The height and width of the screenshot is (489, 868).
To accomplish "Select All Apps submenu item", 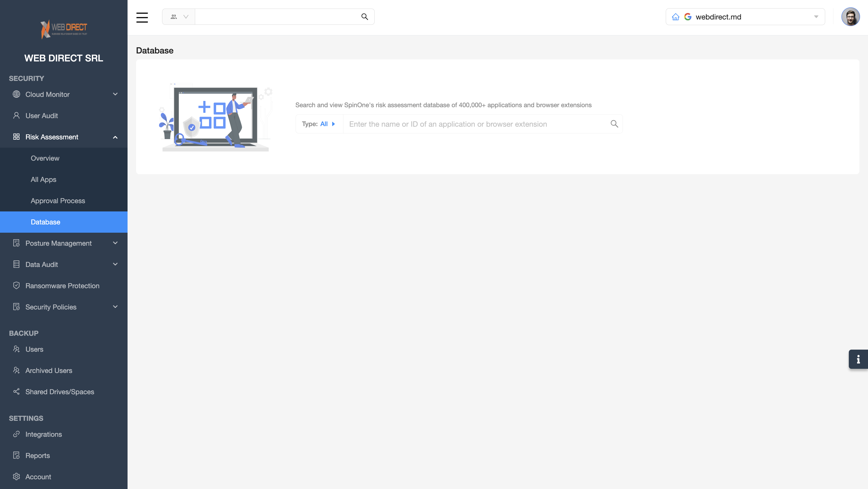I will [43, 179].
